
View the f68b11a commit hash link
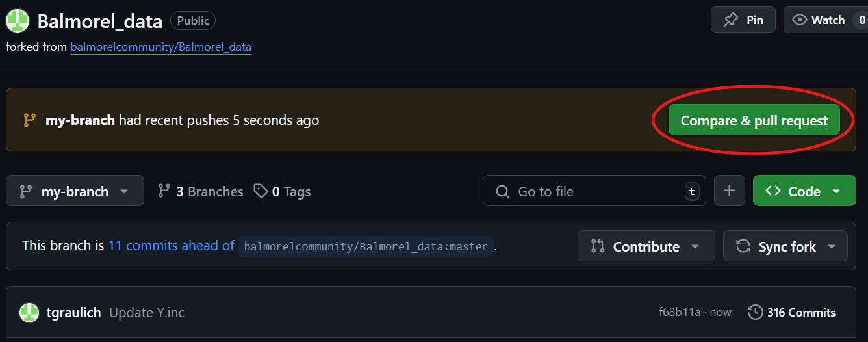[680, 313]
